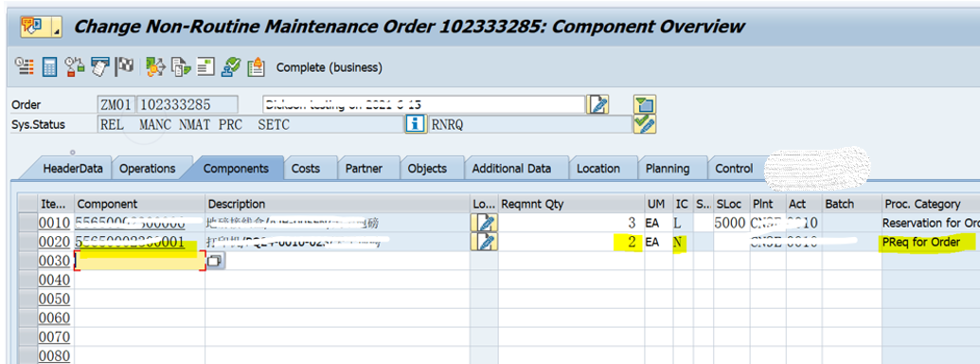Viewport: 980px width, 364px height.
Task: Click the SLoc column header
Action: click(x=731, y=204)
